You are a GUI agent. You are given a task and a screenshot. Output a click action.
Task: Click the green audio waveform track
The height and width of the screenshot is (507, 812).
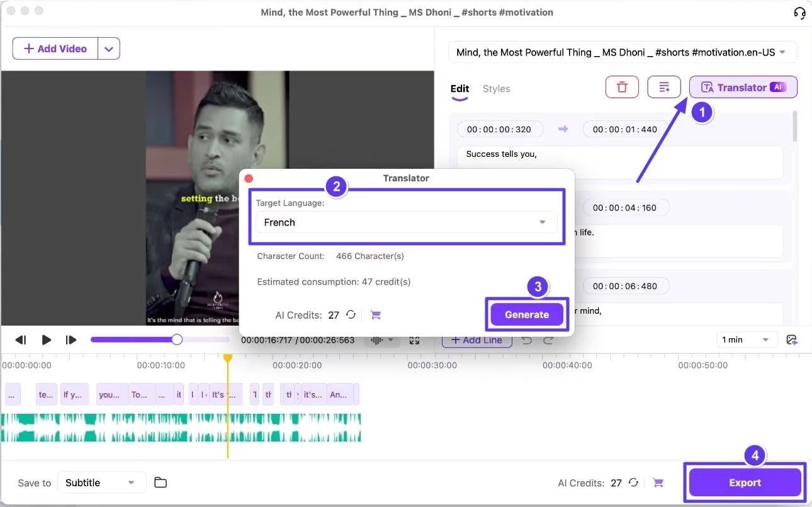coord(181,427)
